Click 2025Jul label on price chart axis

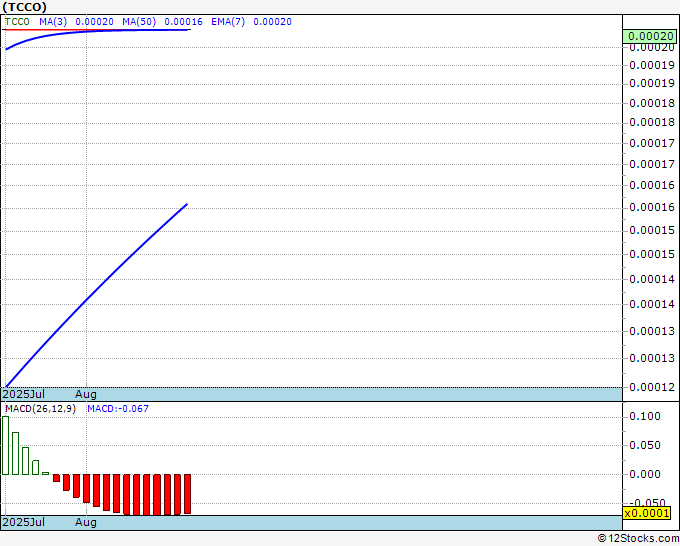coord(24,394)
